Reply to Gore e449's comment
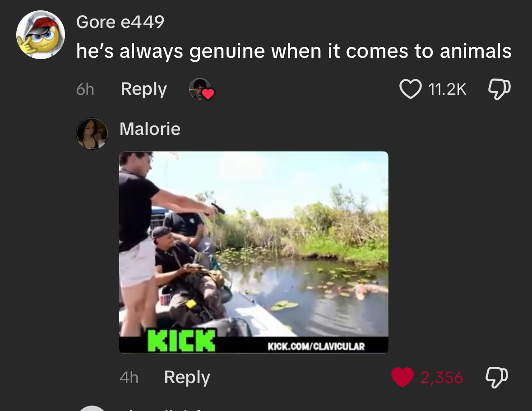Image resolution: width=532 pixels, height=411 pixels. [x=143, y=89]
